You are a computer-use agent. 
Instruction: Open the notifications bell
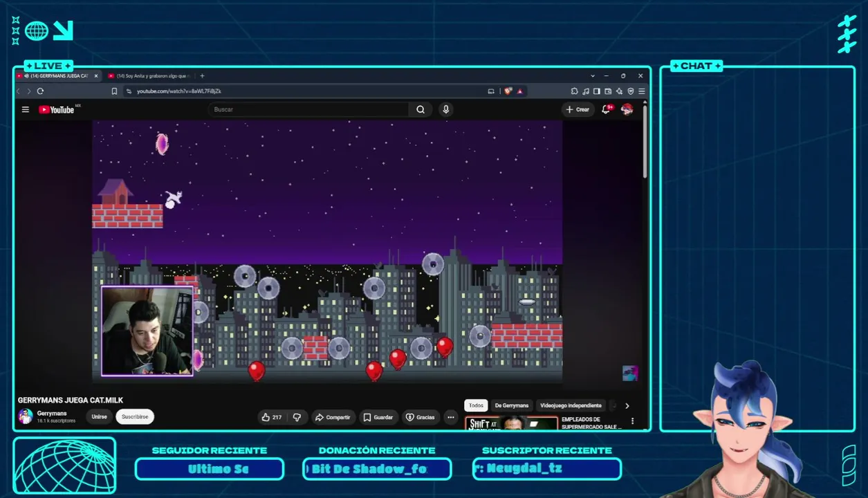tap(606, 109)
